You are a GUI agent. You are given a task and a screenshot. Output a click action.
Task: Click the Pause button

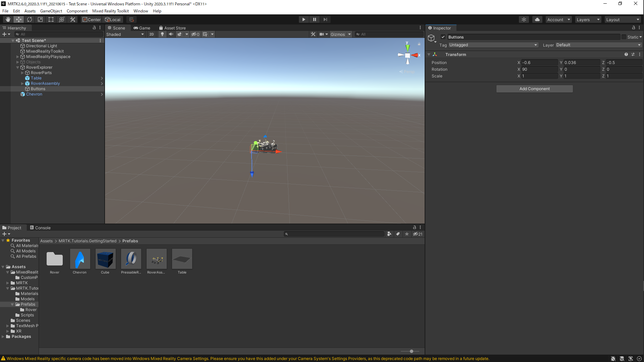(x=314, y=19)
